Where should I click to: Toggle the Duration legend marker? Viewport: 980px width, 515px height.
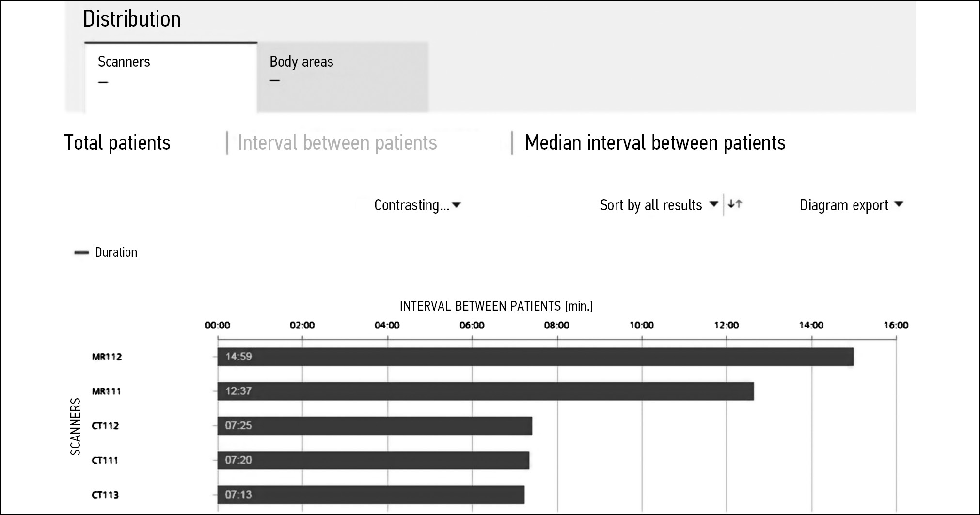tap(81, 252)
